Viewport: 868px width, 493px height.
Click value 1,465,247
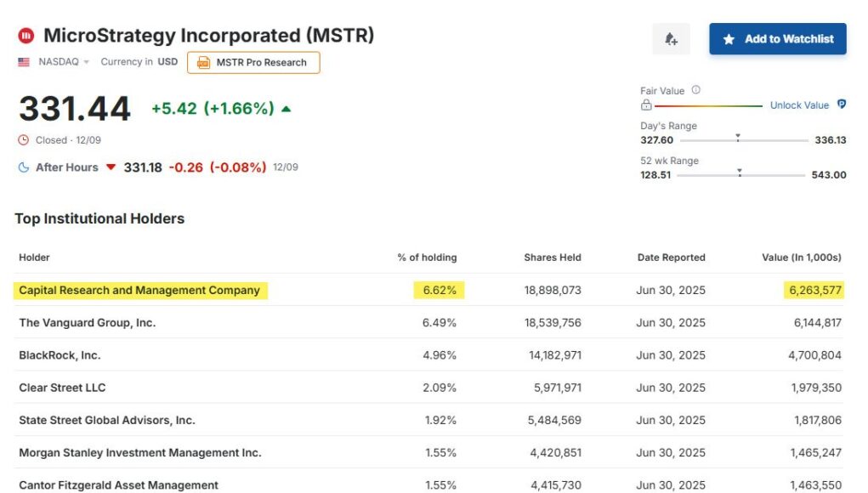click(816, 452)
